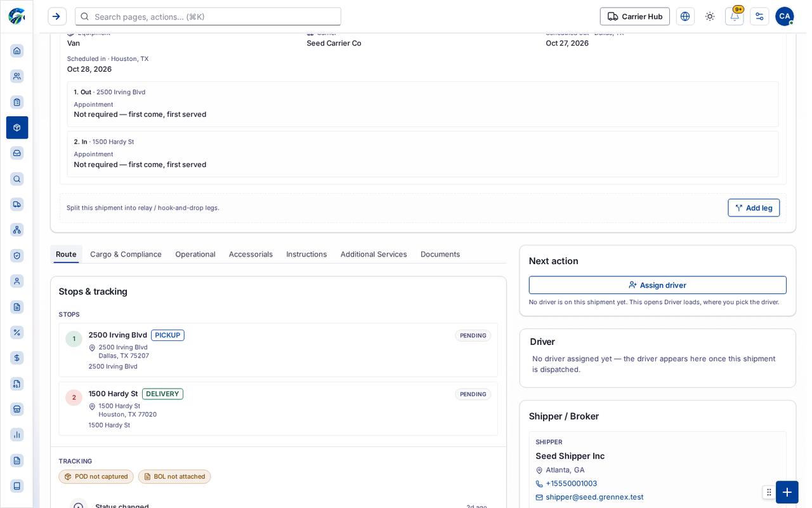Open the display settings sliders icon

click(759, 17)
